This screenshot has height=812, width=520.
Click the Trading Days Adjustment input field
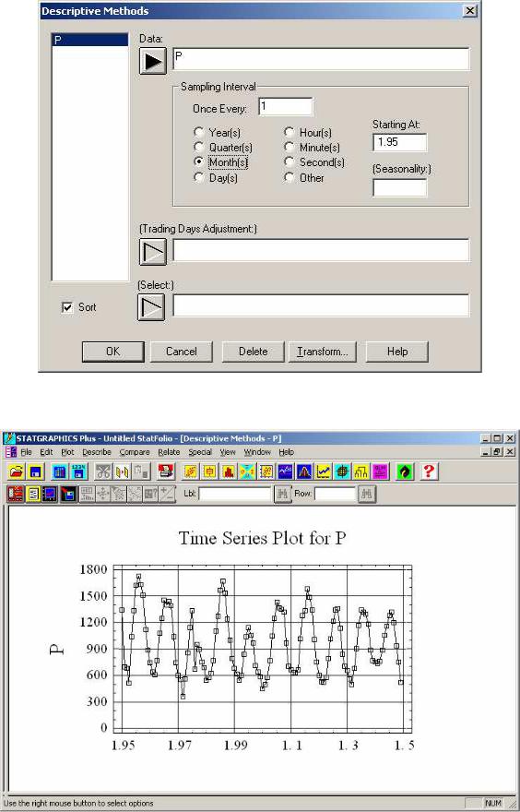[321, 250]
